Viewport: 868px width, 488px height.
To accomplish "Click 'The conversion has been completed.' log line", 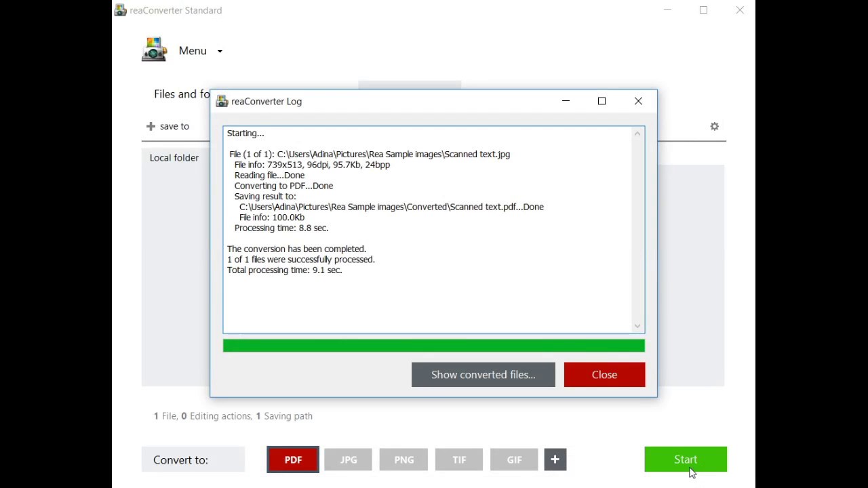I will pos(296,249).
